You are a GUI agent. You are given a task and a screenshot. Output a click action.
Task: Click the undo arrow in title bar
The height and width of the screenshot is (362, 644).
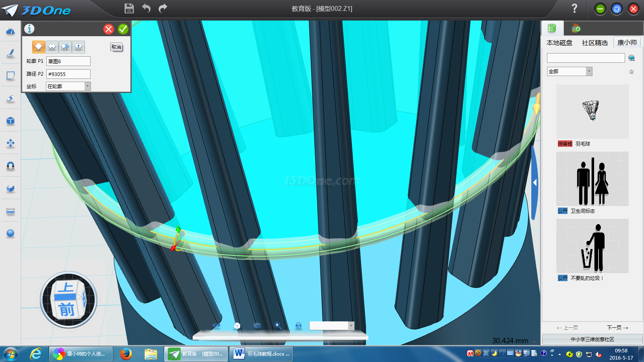click(x=146, y=8)
